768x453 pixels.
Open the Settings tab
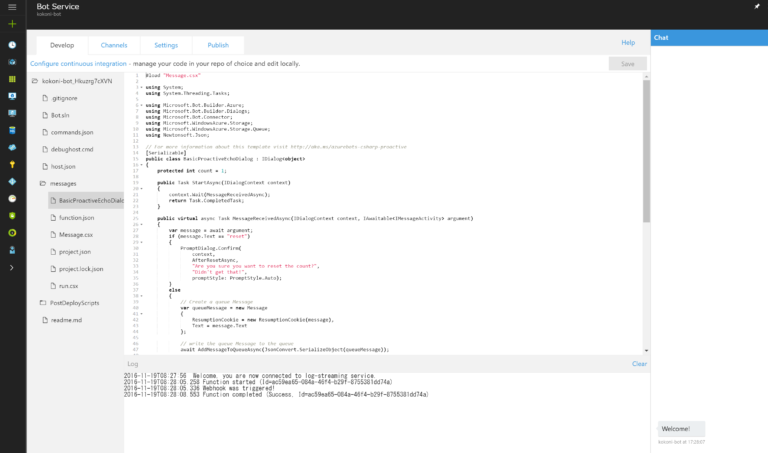click(x=166, y=45)
